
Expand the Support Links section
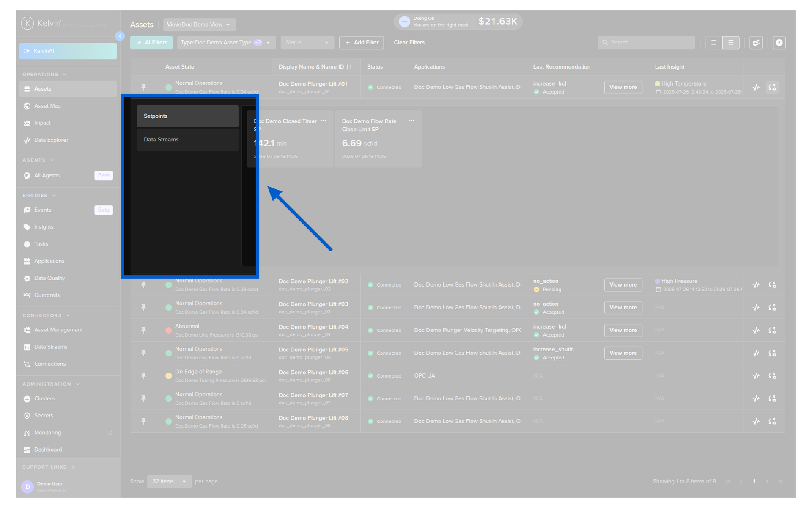point(49,467)
